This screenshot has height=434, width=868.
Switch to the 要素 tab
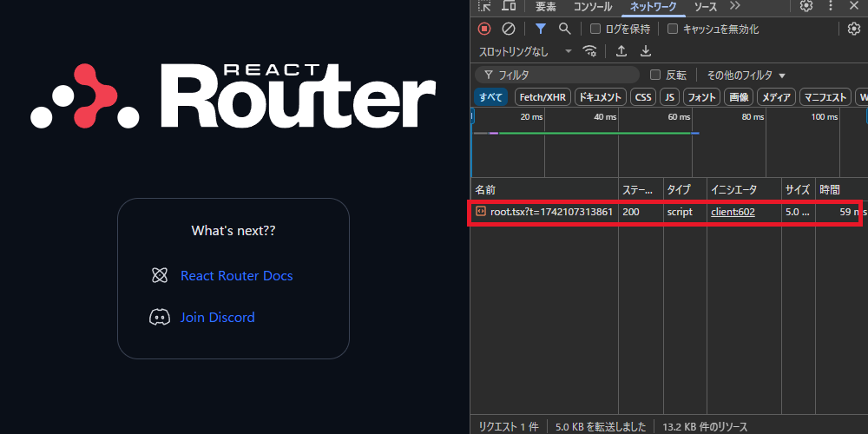(546, 7)
